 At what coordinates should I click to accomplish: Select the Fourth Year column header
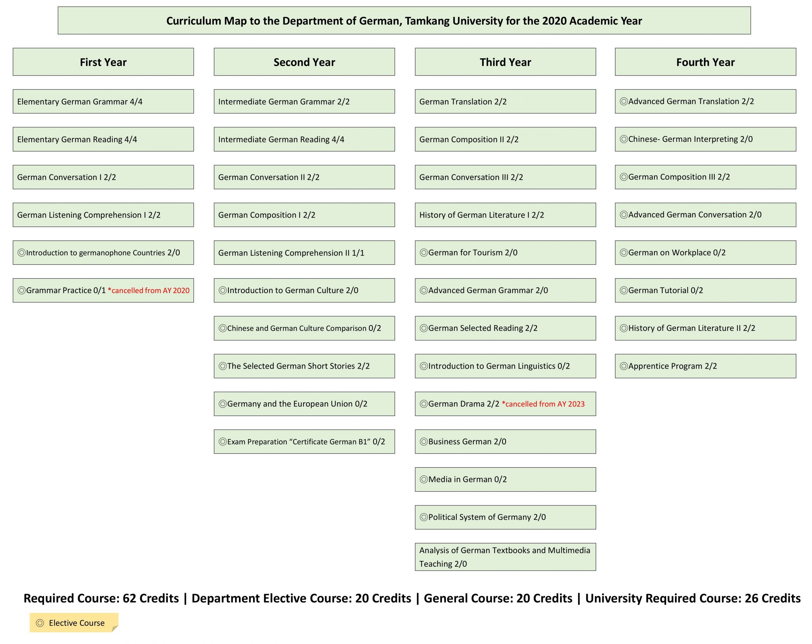705,62
